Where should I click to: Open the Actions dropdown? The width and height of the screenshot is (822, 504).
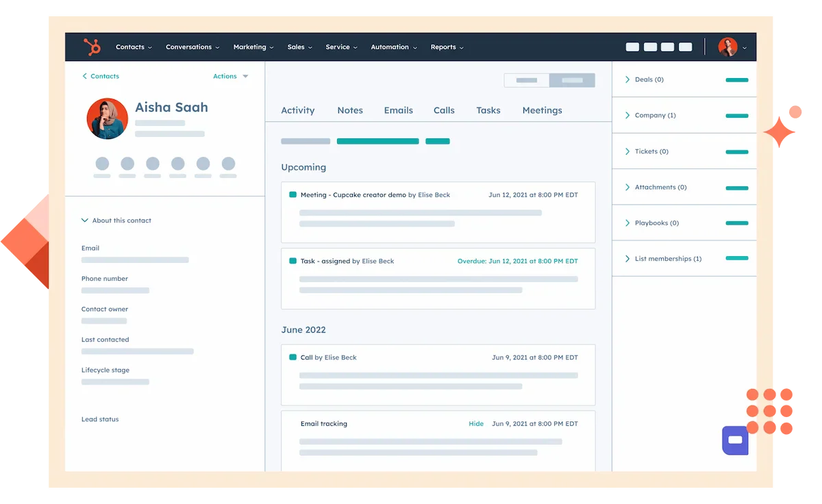coord(231,76)
